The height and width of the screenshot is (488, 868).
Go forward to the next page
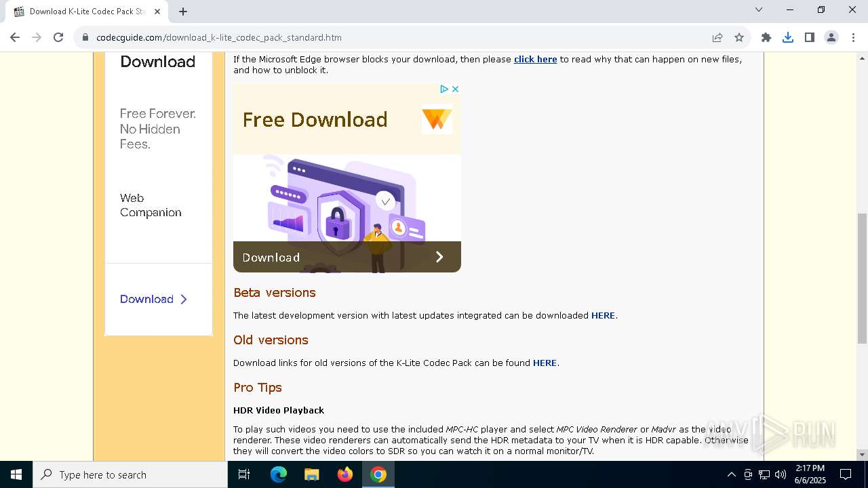click(x=37, y=37)
